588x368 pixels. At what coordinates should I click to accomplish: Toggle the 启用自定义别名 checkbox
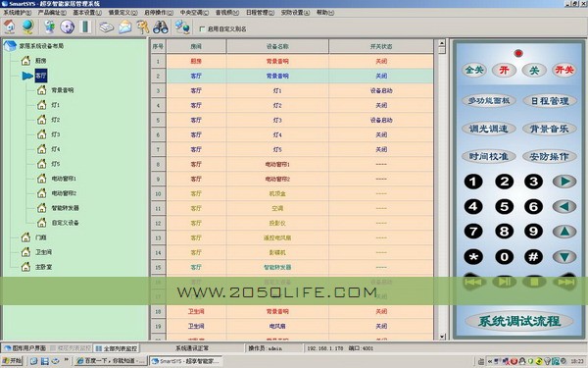pyautogui.click(x=202, y=28)
